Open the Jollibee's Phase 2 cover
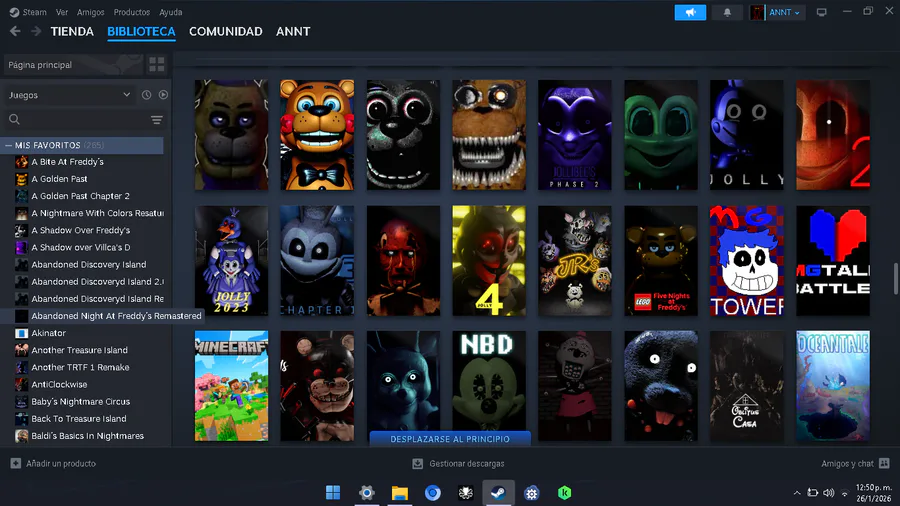The image size is (900, 506). click(x=575, y=135)
